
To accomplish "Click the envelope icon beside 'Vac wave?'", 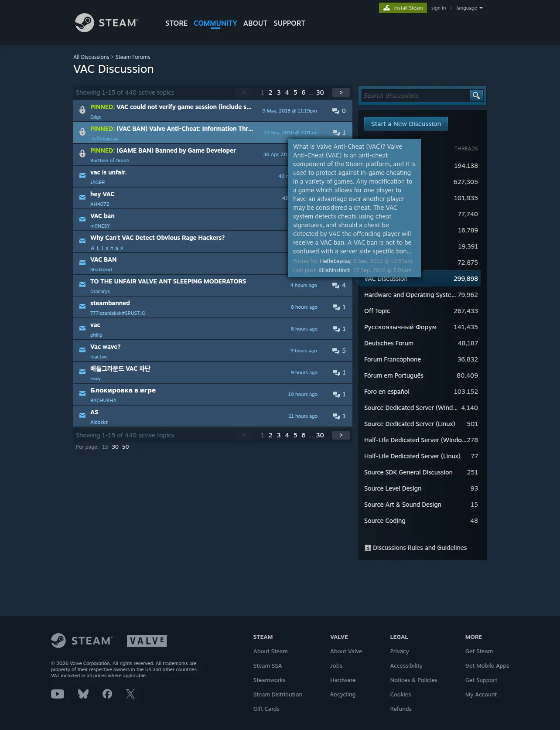I will click(82, 350).
